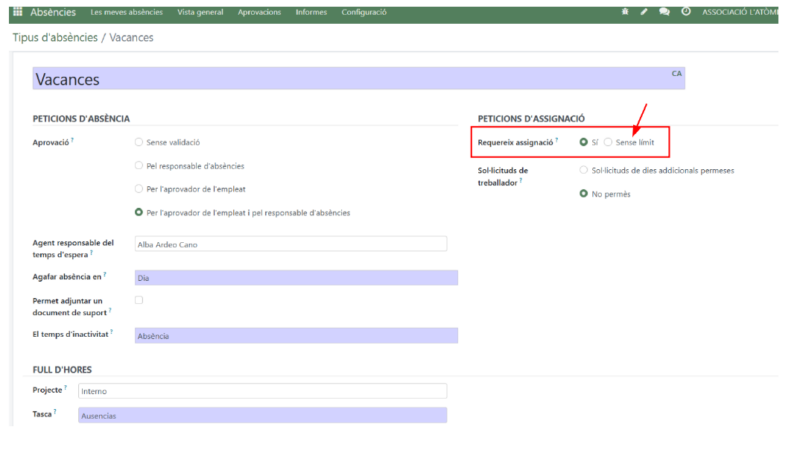Click the CA language badge on name field
This screenshot has width=800, height=456.
click(677, 73)
